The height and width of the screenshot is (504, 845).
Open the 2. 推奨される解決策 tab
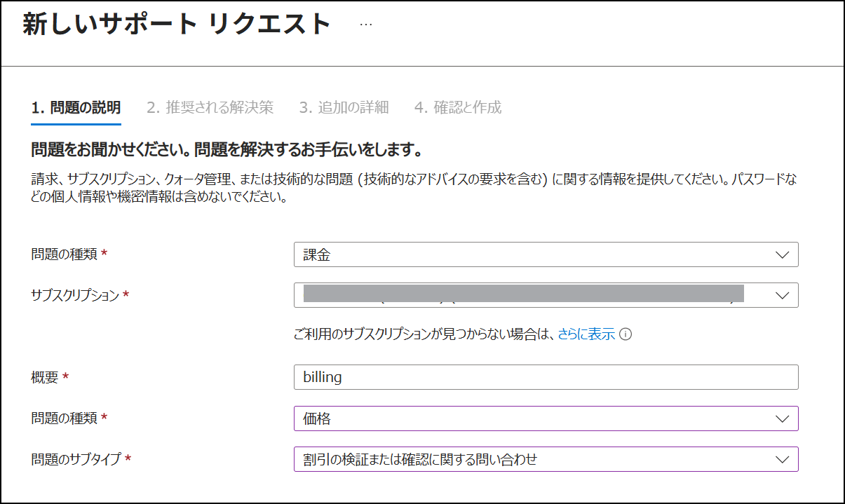[210, 108]
